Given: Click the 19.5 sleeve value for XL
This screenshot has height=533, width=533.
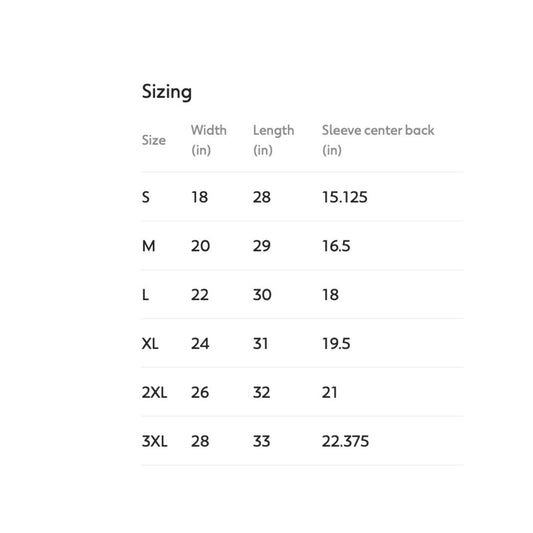Looking at the screenshot, I should [336, 344].
